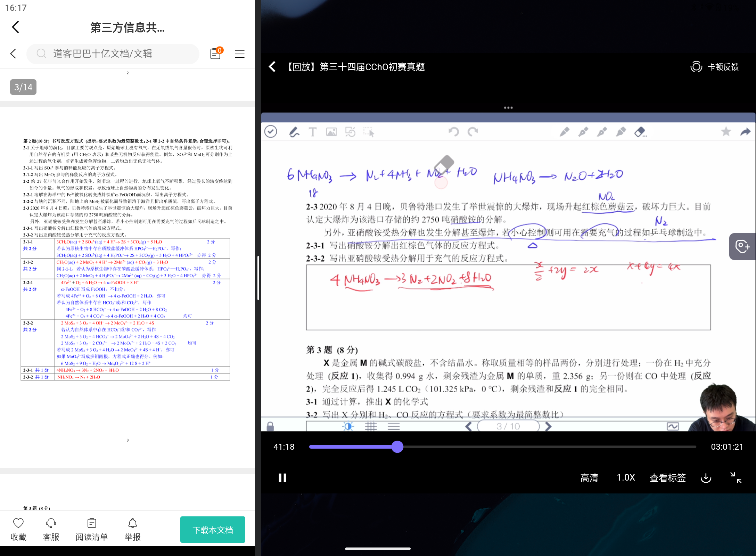Pause the video playback
756x556 pixels.
pyautogui.click(x=282, y=478)
